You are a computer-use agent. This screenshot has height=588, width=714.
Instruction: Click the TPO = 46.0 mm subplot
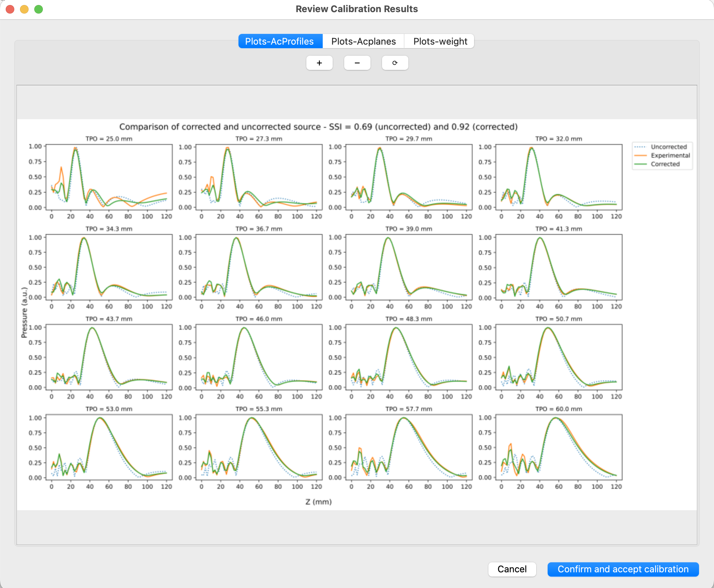tap(259, 357)
